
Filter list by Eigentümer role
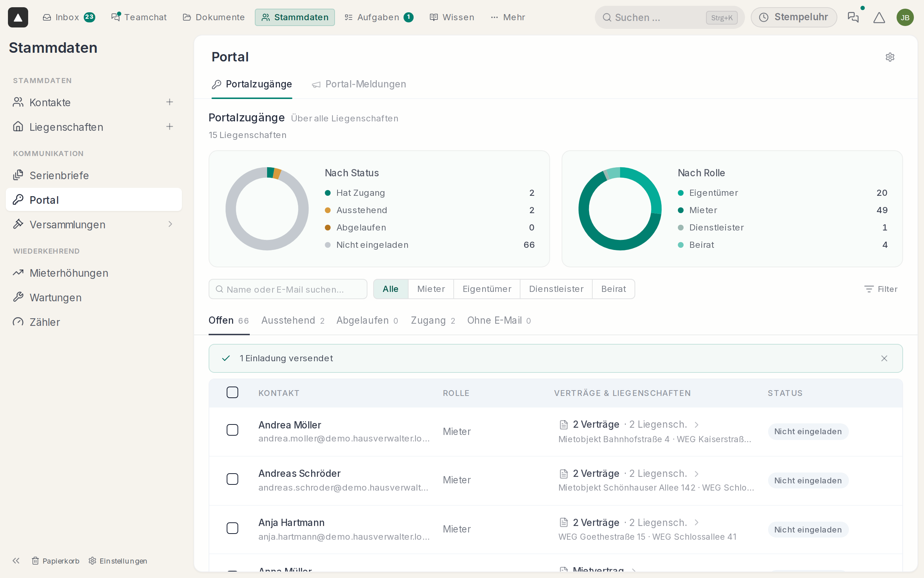(487, 289)
